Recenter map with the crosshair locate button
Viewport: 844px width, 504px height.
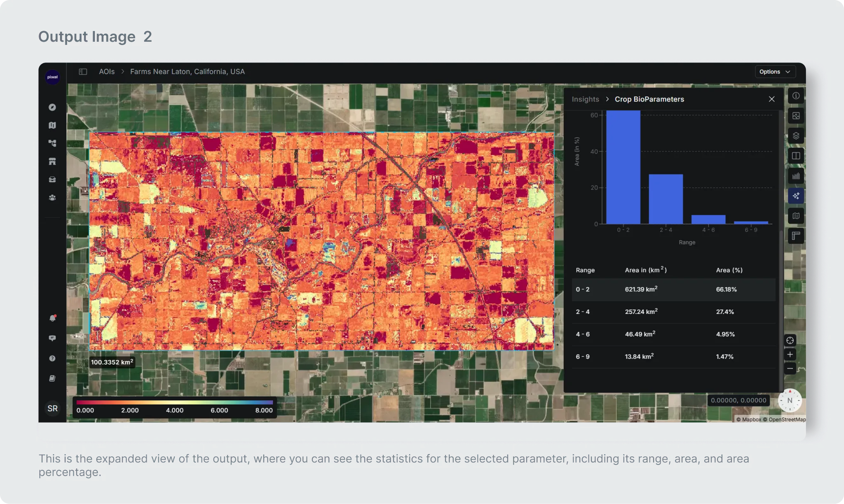(x=790, y=341)
